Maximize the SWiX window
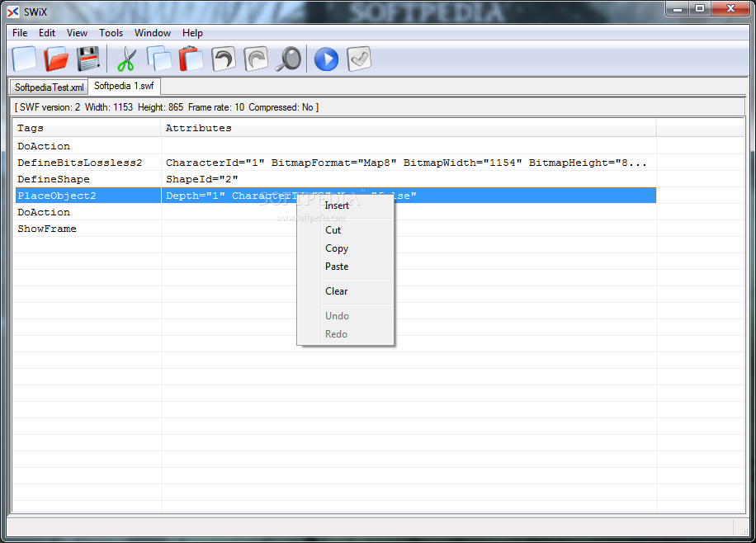The height and width of the screenshot is (543, 756). [x=700, y=9]
